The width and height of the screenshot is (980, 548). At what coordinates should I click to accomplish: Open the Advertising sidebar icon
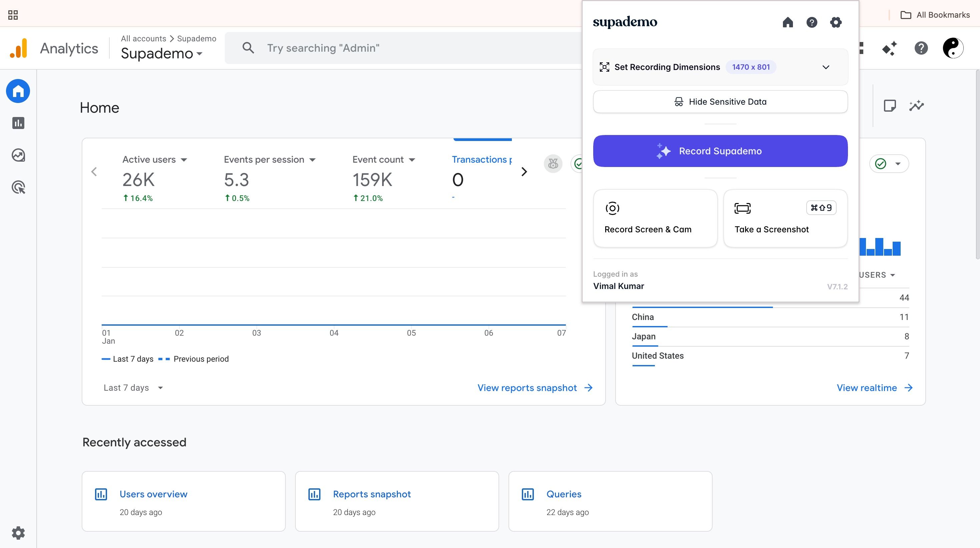pos(18,187)
